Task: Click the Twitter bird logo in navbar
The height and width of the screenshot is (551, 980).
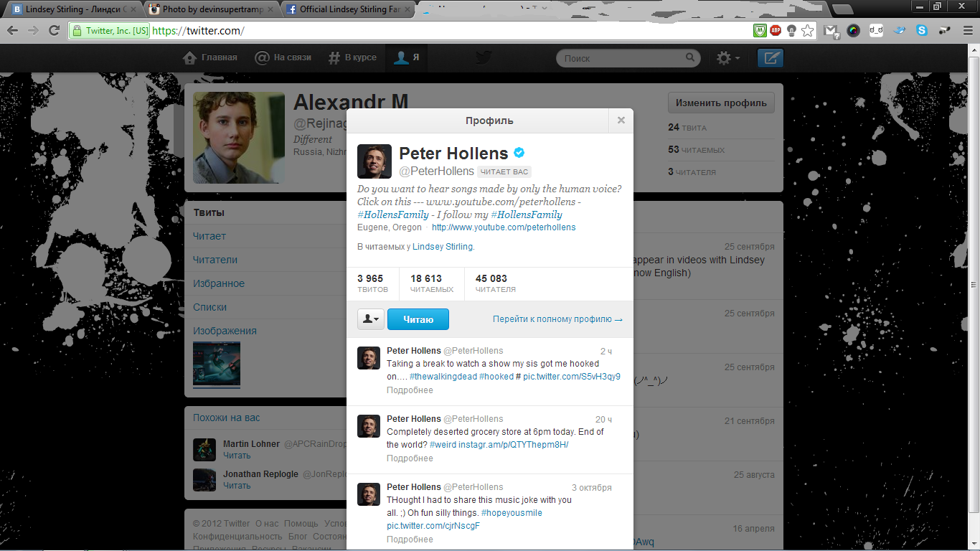Action: (484, 58)
